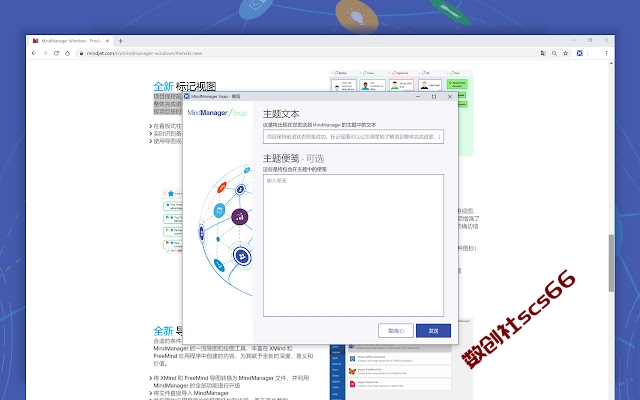Click the MindManager Snap logo
This screenshot has width=640, height=400.
click(x=218, y=113)
